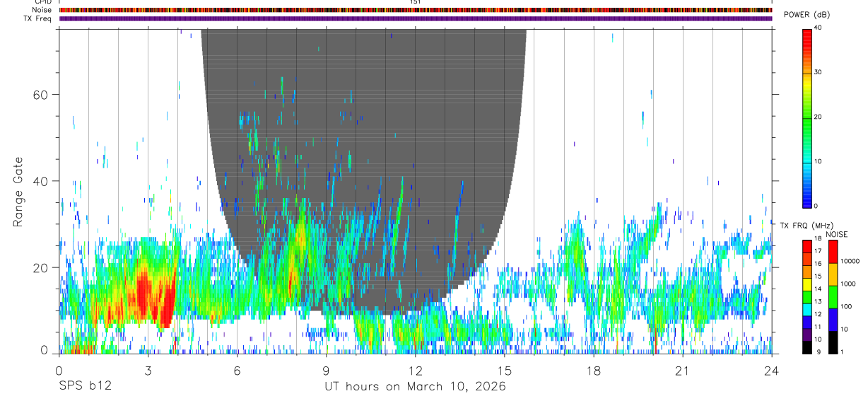Click the UT hours axis tick 21
The width and height of the screenshot is (868, 401).
point(682,371)
